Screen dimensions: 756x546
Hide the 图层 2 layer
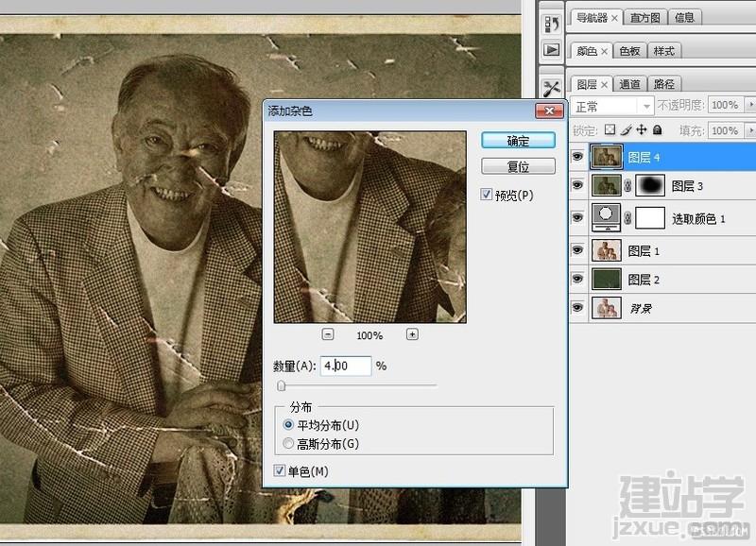click(577, 279)
